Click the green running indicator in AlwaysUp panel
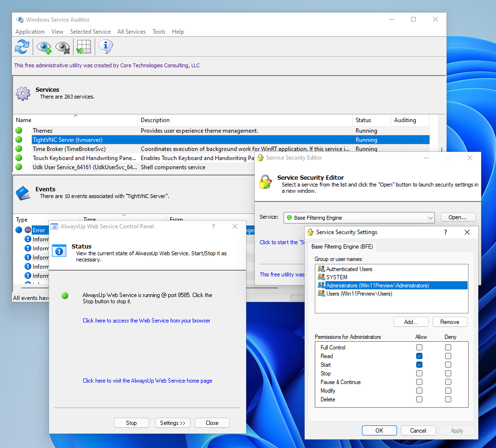Image resolution: width=496 pixels, height=448 pixels. point(65,296)
